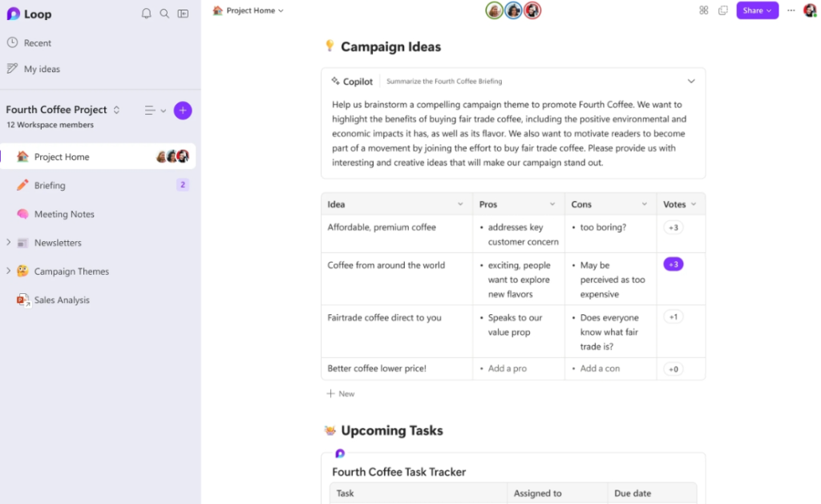821x504 pixels.
Task: Open notifications via the bell icon
Action: point(147,14)
